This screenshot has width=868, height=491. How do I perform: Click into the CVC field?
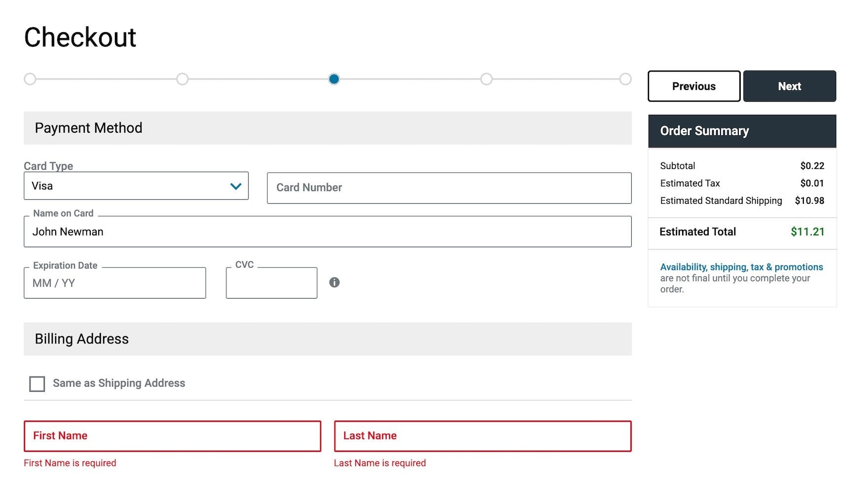271,283
